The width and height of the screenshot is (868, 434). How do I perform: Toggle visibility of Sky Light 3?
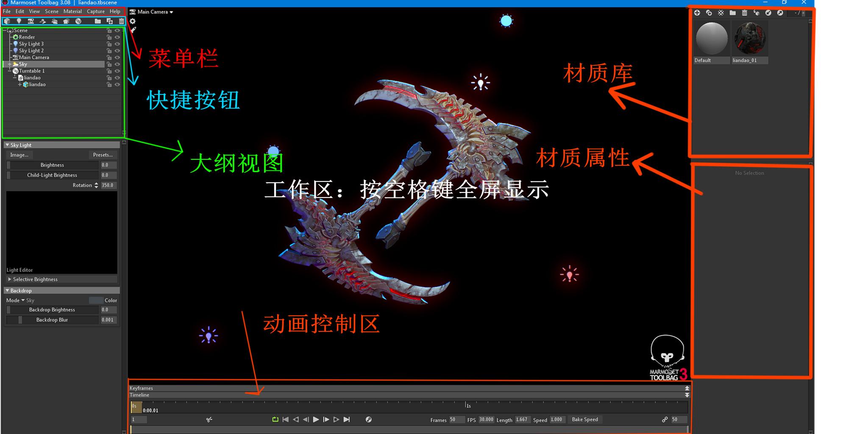tap(117, 44)
